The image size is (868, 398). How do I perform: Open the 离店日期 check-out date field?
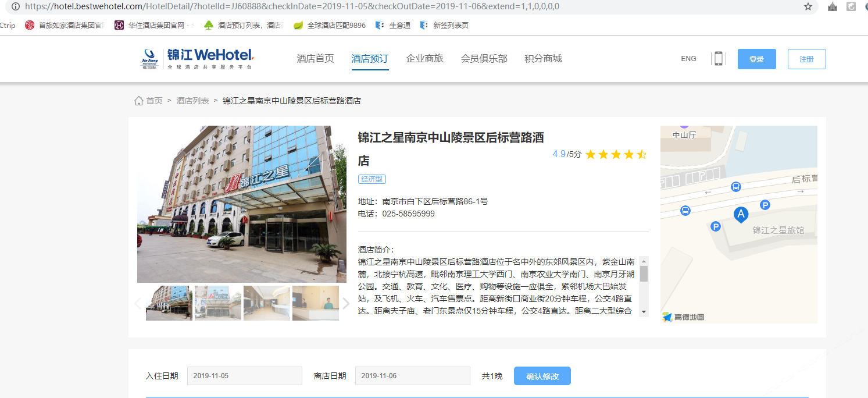[413, 376]
